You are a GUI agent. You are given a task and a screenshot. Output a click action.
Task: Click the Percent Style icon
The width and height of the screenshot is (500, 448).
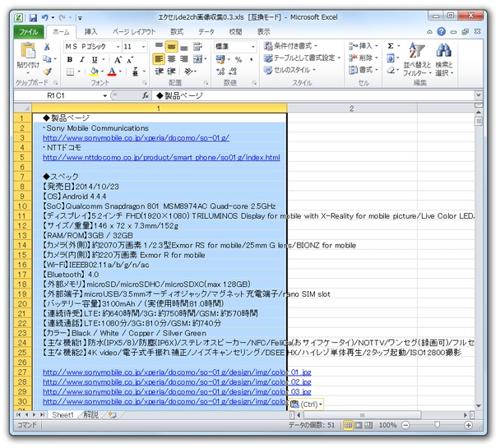[x=238, y=59]
